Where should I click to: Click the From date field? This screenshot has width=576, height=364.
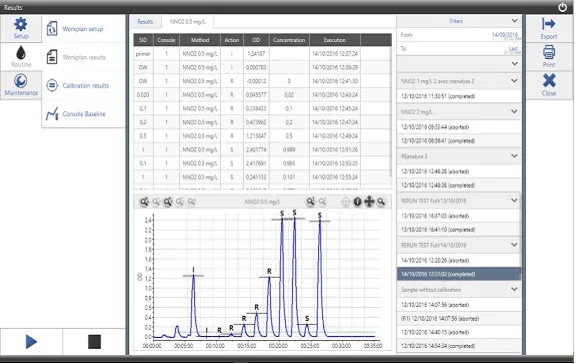(459, 35)
